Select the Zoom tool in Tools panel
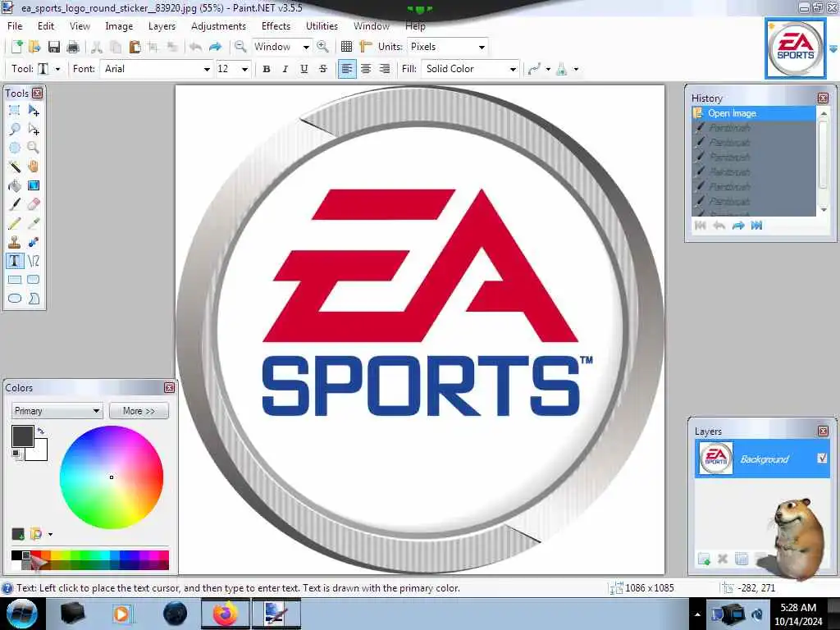Image resolution: width=840 pixels, height=630 pixels. [x=33, y=148]
